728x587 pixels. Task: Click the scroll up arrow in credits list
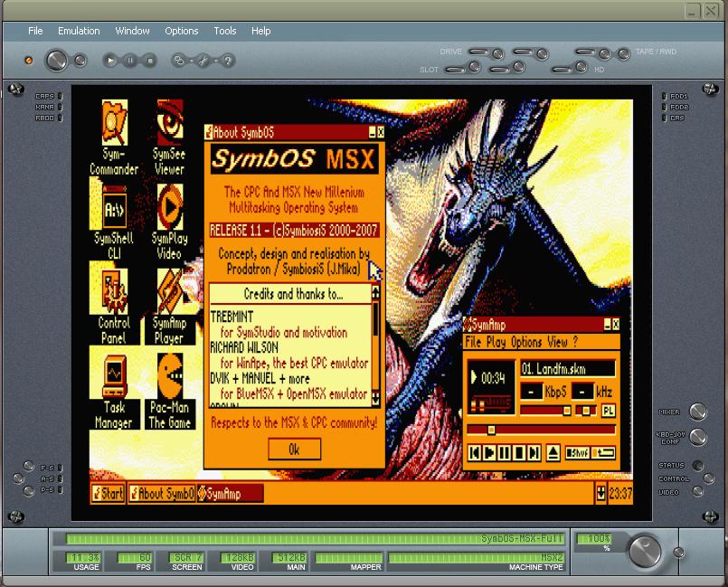[x=375, y=291]
